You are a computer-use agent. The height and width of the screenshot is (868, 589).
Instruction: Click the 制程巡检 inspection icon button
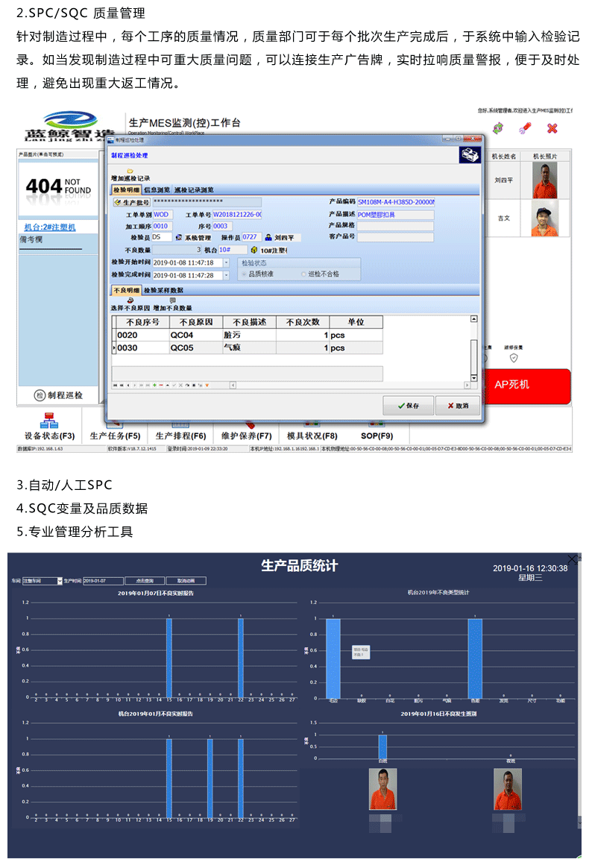[x=41, y=395]
